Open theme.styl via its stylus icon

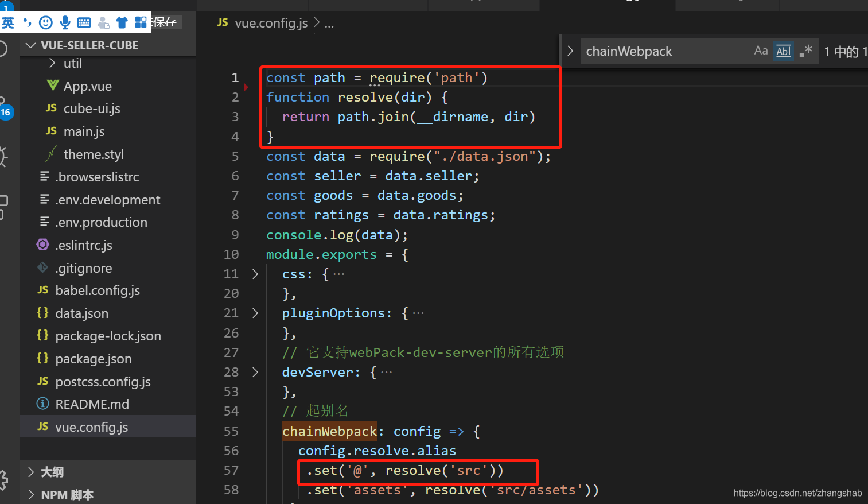tap(51, 154)
